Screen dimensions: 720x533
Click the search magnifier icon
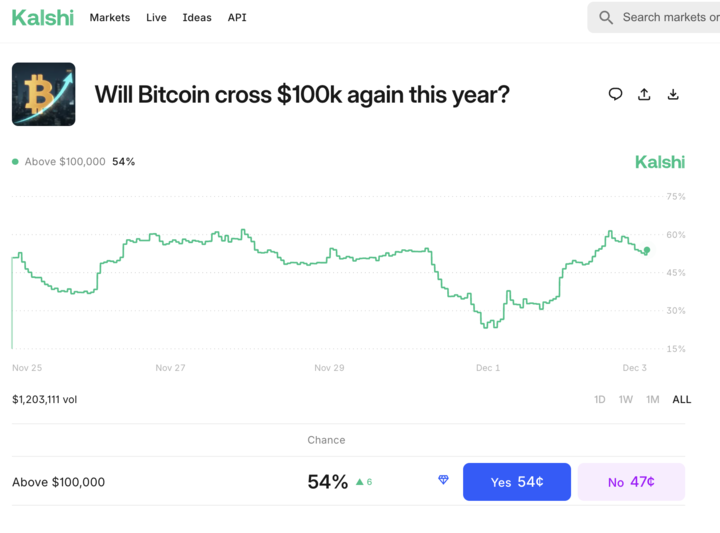tap(606, 17)
